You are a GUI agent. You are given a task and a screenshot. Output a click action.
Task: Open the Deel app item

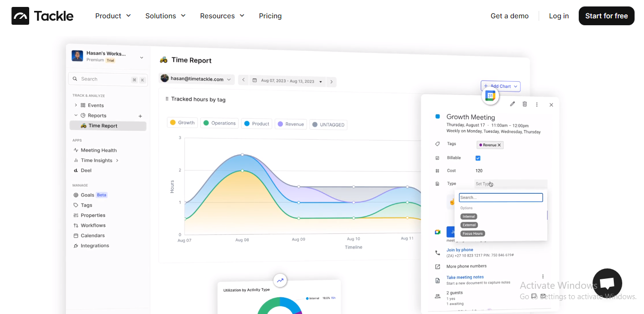(x=82, y=170)
